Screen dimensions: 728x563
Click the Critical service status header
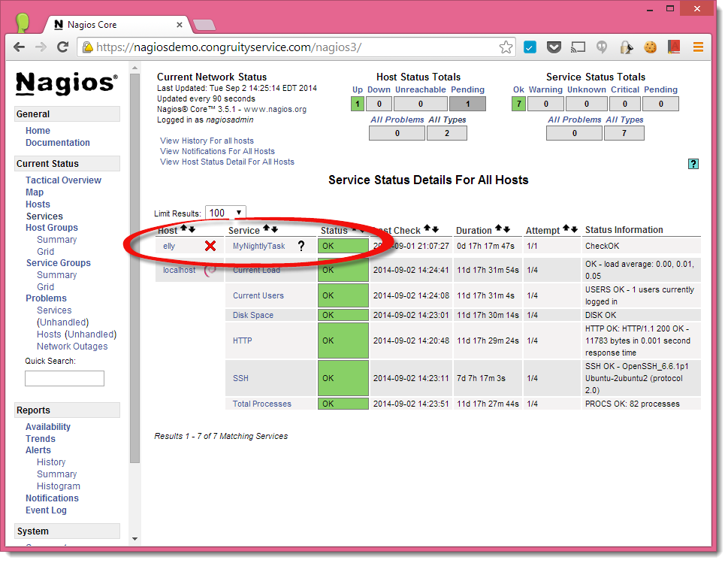(x=625, y=89)
